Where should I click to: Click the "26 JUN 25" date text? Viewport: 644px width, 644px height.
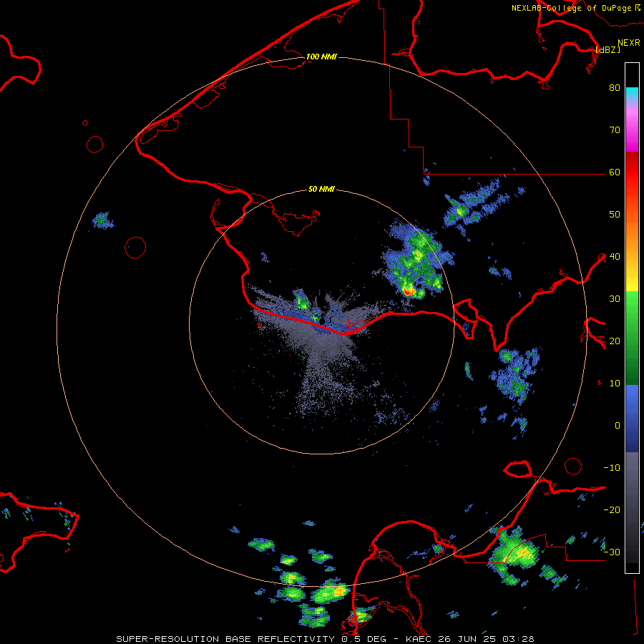tap(467, 639)
